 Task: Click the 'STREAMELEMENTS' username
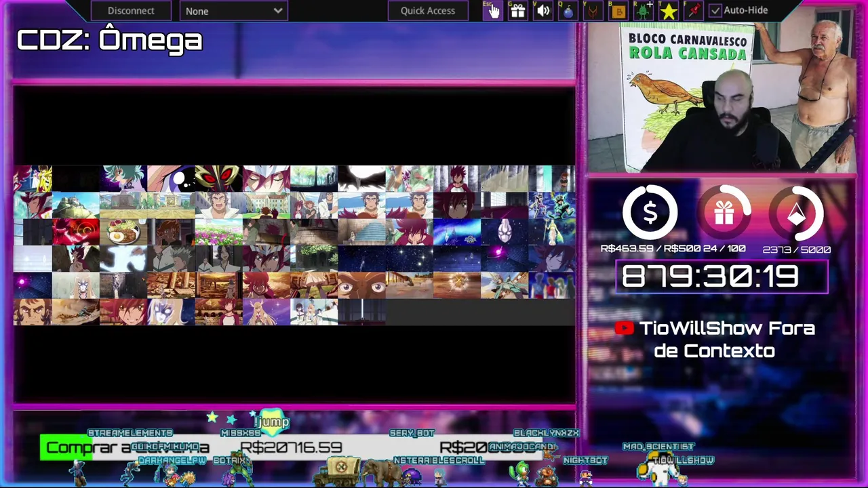click(x=130, y=433)
